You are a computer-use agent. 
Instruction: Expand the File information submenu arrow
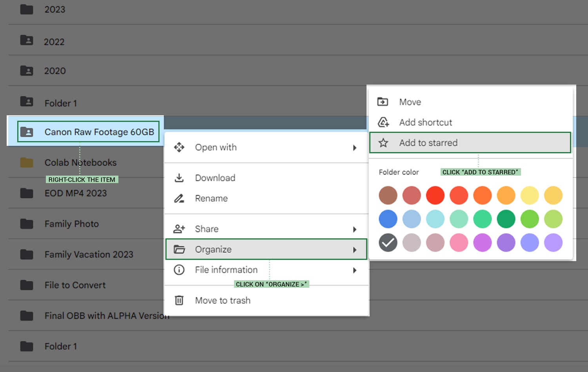(x=355, y=270)
